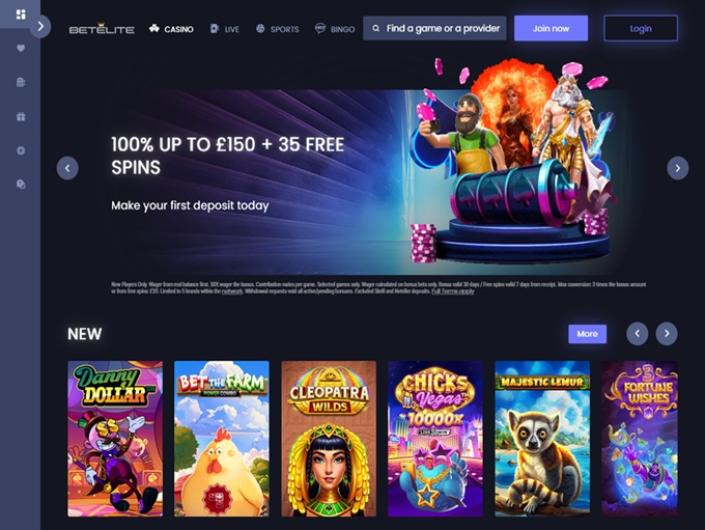Switch to the Sports section
Image resolution: width=705 pixels, height=530 pixels.
point(277,29)
